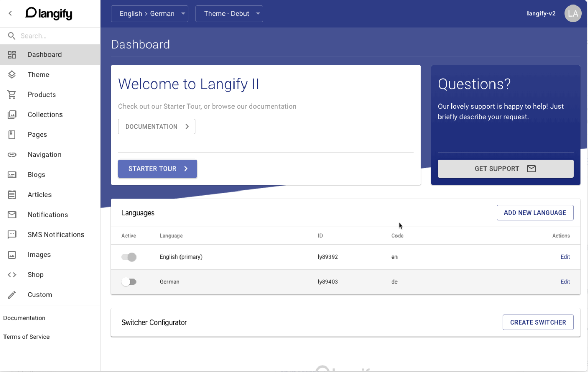Open Blogs from the sidebar

50,175
